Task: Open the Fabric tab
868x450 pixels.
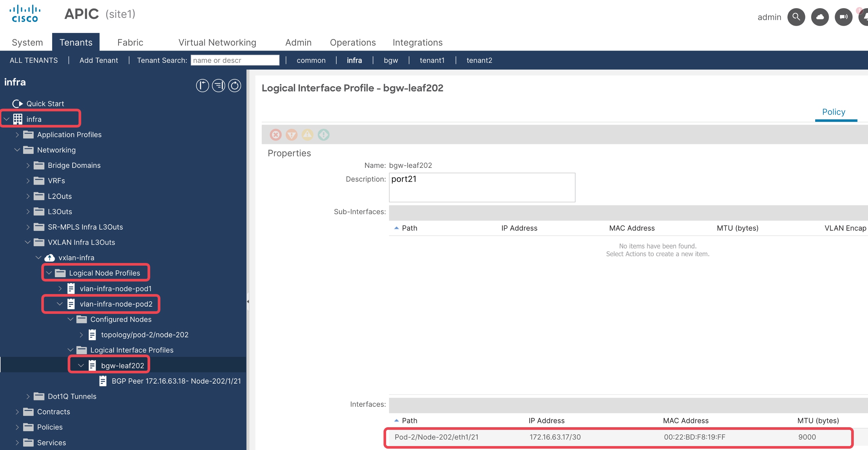Action: (x=130, y=43)
